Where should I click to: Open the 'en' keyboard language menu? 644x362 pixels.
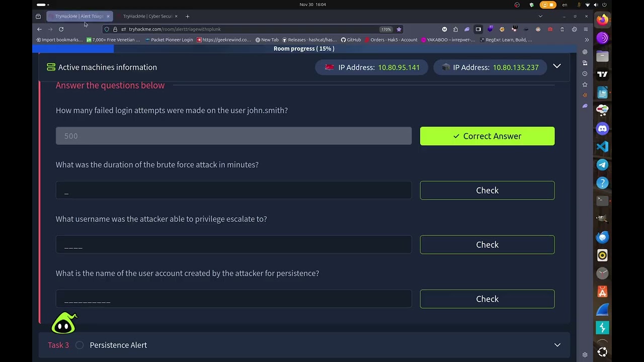coord(565,5)
